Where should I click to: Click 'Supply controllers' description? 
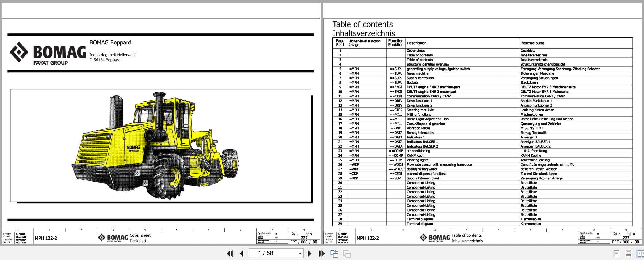[420, 78]
